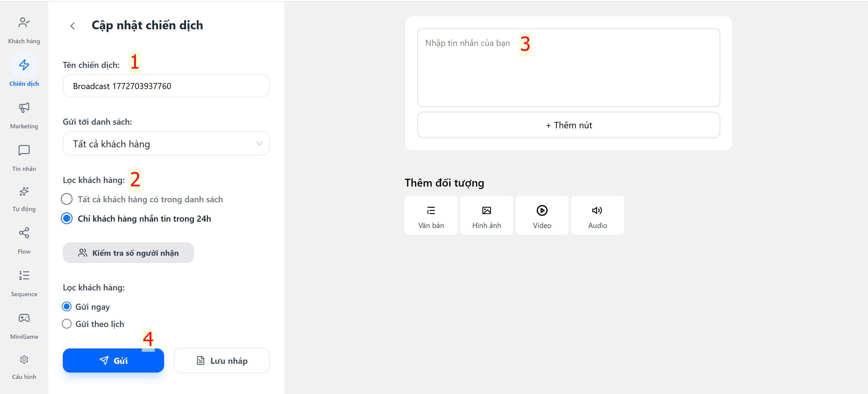This screenshot has height=394, width=868.
Task: Switch to Chiến dịch campaign tab
Action: [24, 71]
